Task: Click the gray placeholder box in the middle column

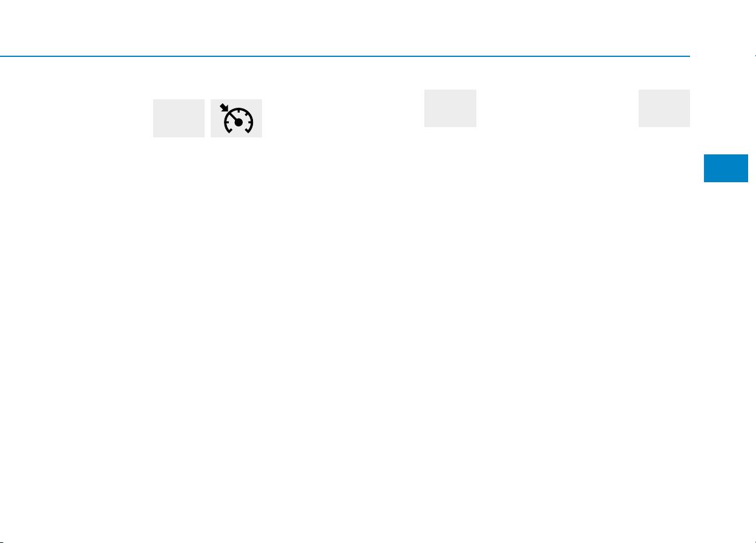Action: (x=450, y=108)
